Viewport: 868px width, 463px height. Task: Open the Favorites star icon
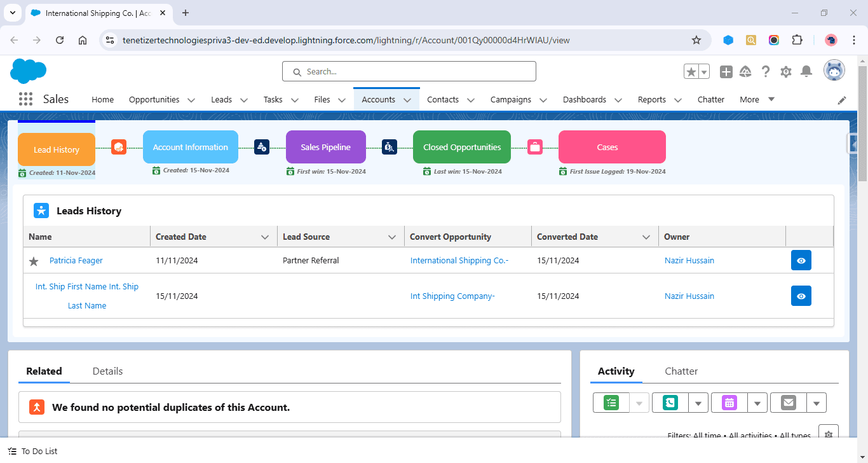tap(691, 72)
